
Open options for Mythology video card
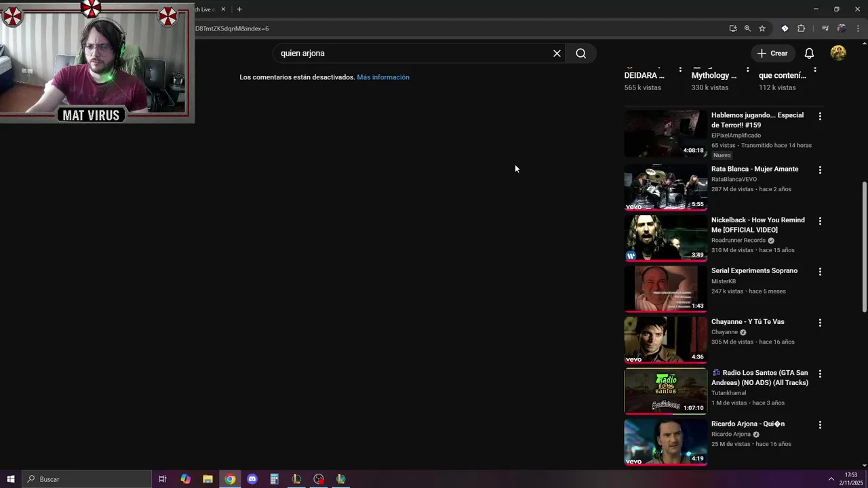748,70
